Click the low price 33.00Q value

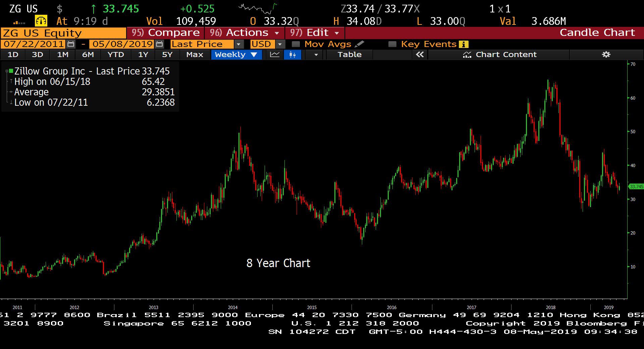click(447, 21)
